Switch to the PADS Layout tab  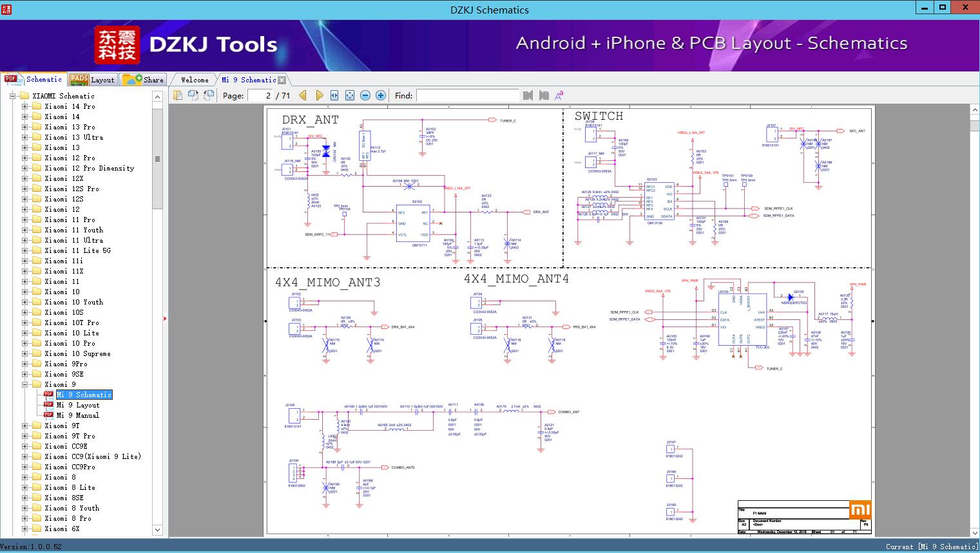[x=93, y=80]
